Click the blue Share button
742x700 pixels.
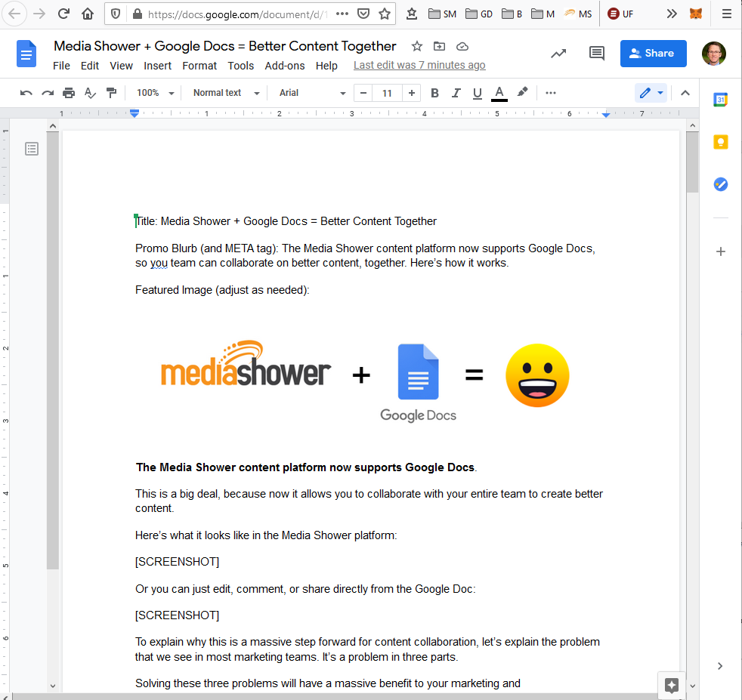pos(653,54)
